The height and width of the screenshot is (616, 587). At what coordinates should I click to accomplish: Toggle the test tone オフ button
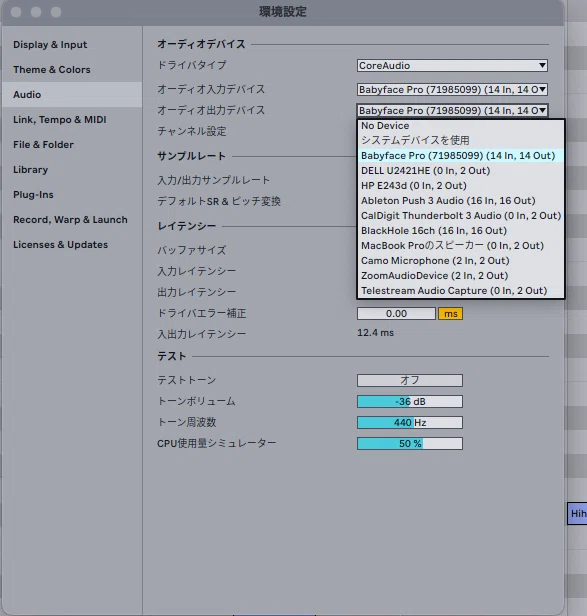pos(410,380)
